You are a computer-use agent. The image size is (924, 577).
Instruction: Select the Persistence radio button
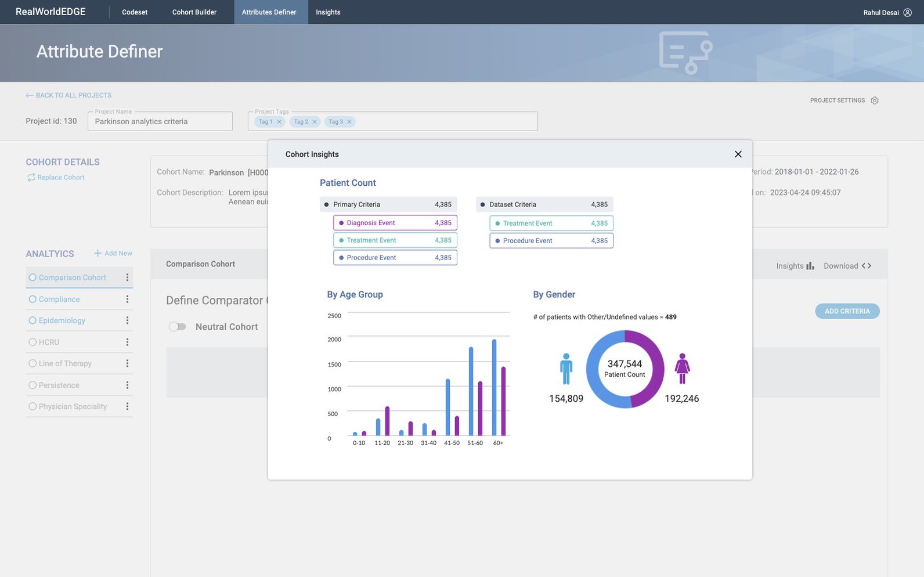click(x=33, y=385)
